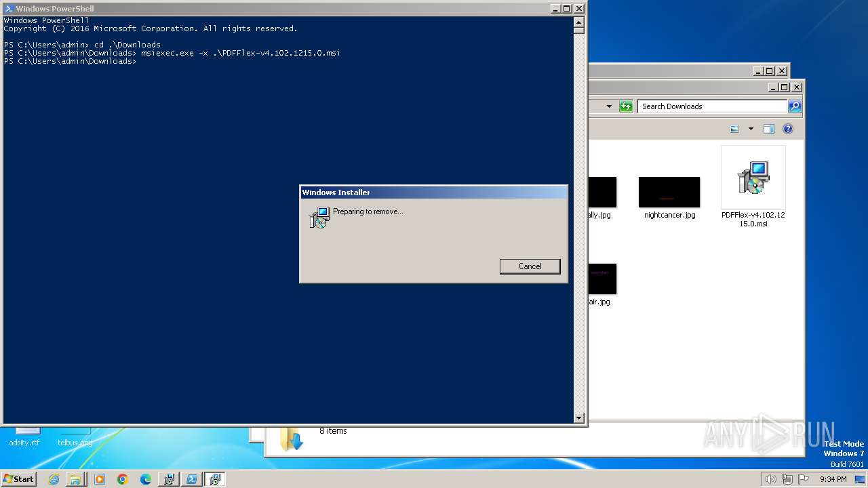
Task: Switch to first Windows Installer taskbar item
Action: (169, 479)
